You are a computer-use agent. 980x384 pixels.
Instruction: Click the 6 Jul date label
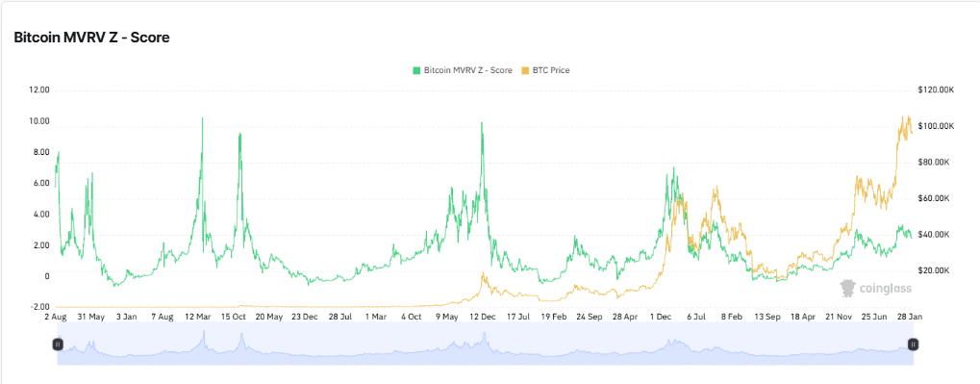point(697,317)
